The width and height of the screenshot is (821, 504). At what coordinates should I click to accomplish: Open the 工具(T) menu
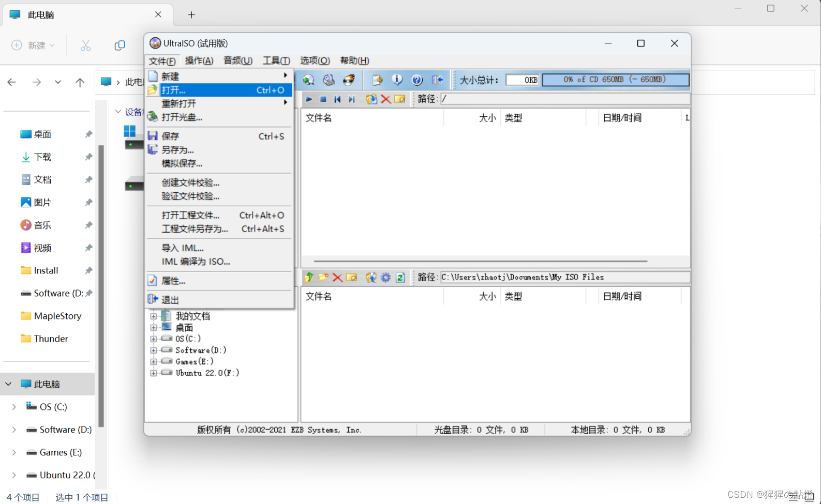tap(276, 60)
